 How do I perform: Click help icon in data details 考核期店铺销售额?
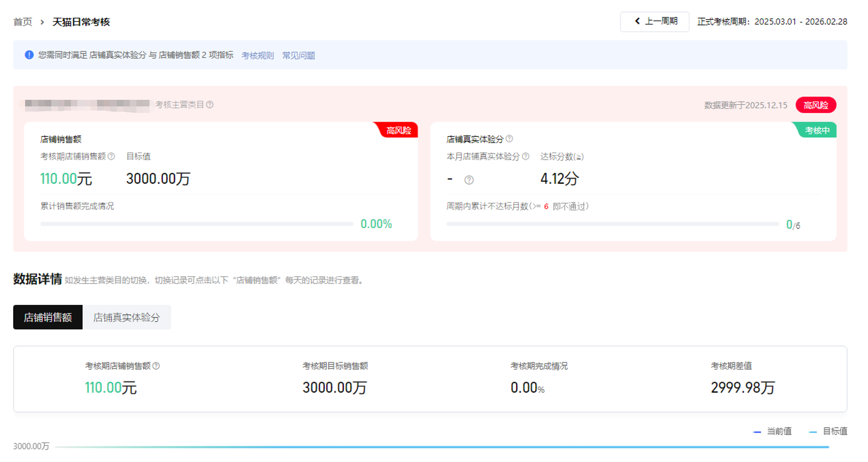click(x=156, y=366)
